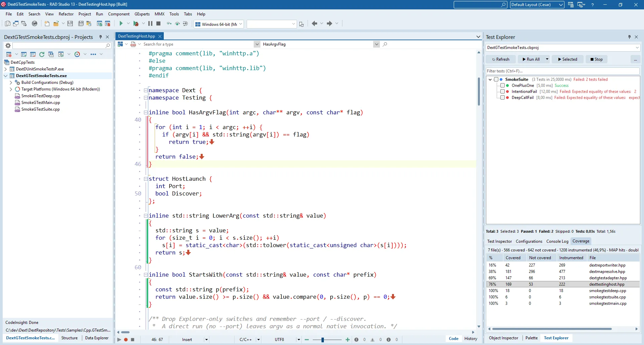Open Run All dropdown arrow

coord(547,59)
